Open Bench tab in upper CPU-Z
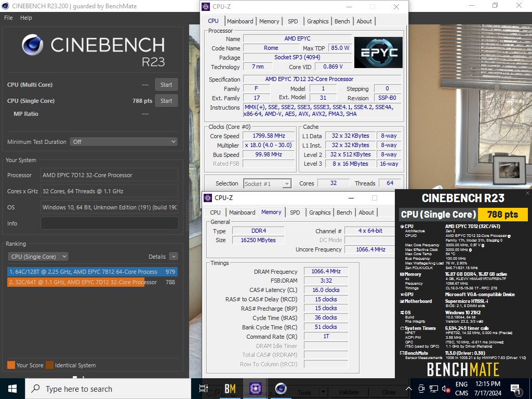Screen dimensions: 532x399 [x=342, y=21]
